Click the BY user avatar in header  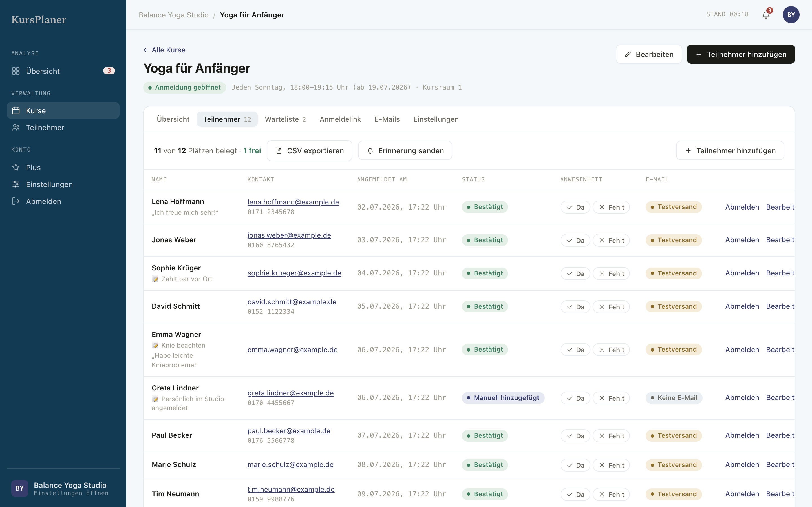point(791,15)
